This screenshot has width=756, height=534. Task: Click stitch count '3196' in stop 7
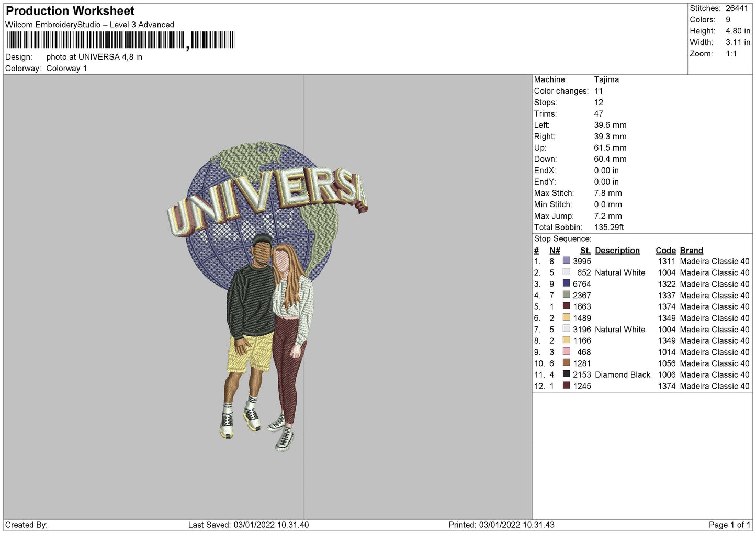click(x=582, y=330)
